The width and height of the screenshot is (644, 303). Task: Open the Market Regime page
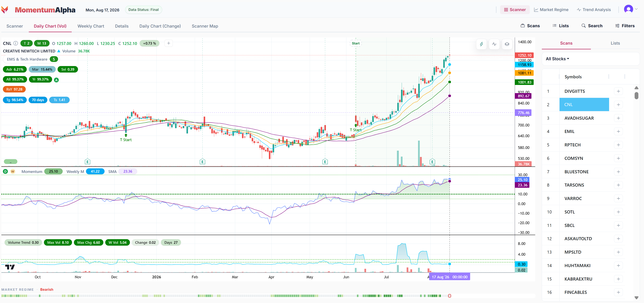click(x=551, y=10)
